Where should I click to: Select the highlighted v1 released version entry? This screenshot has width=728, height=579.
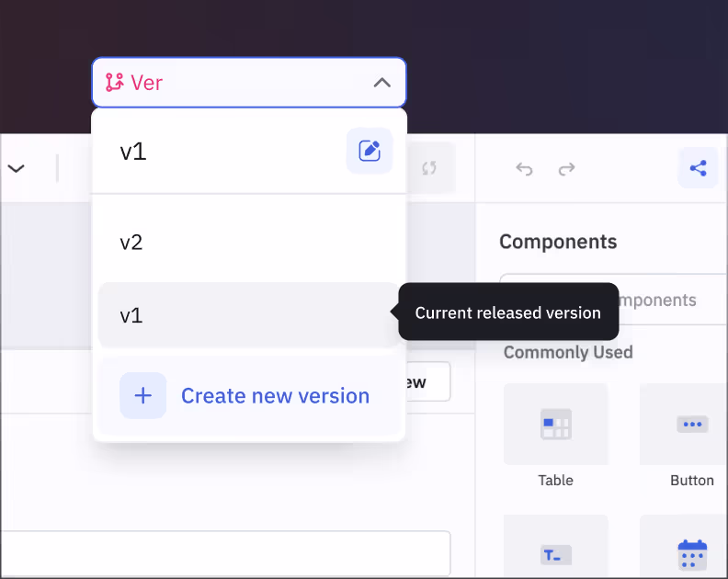coord(248,315)
